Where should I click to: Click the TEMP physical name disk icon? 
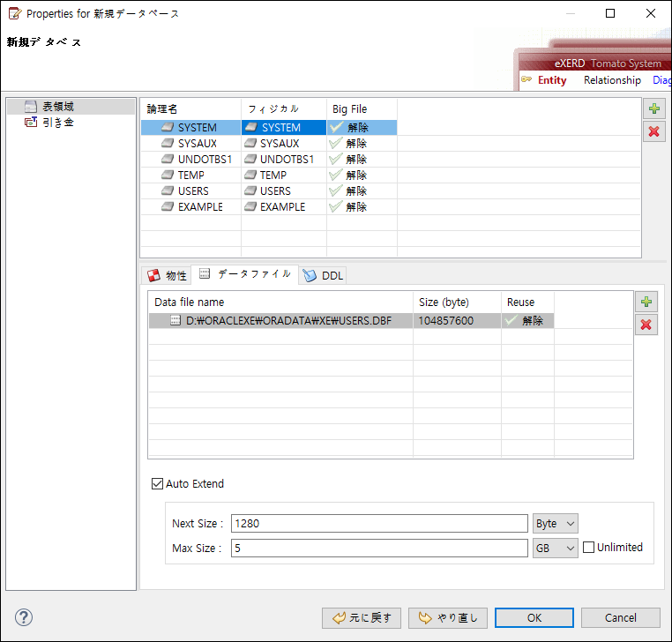(x=250, y=175)
